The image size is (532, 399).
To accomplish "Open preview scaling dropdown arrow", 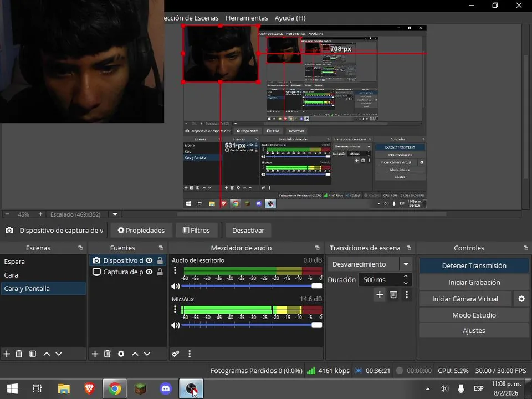I will click(115, 214).
